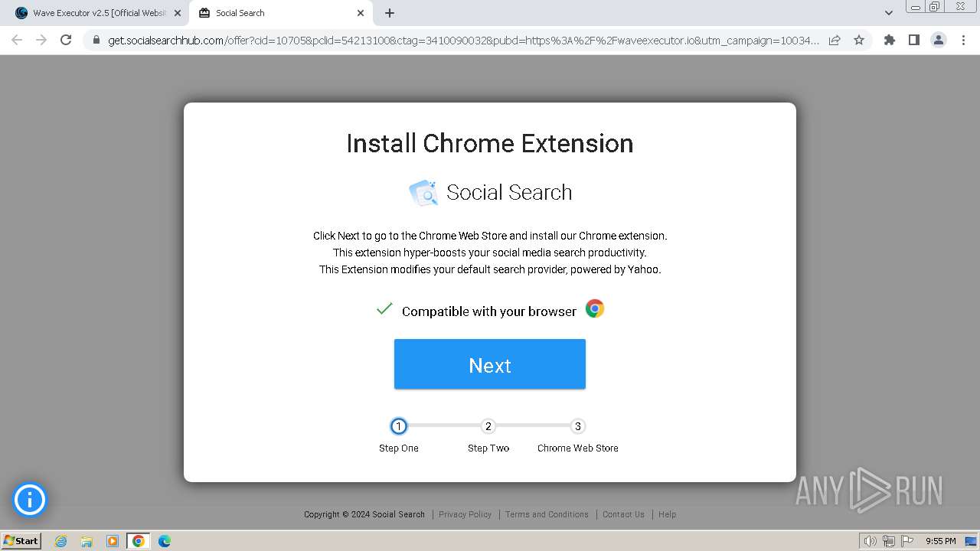Click the 'Chrome Web Store' step label
The height and width of the screenshot is (551, 980).
[x=578, y=448]
